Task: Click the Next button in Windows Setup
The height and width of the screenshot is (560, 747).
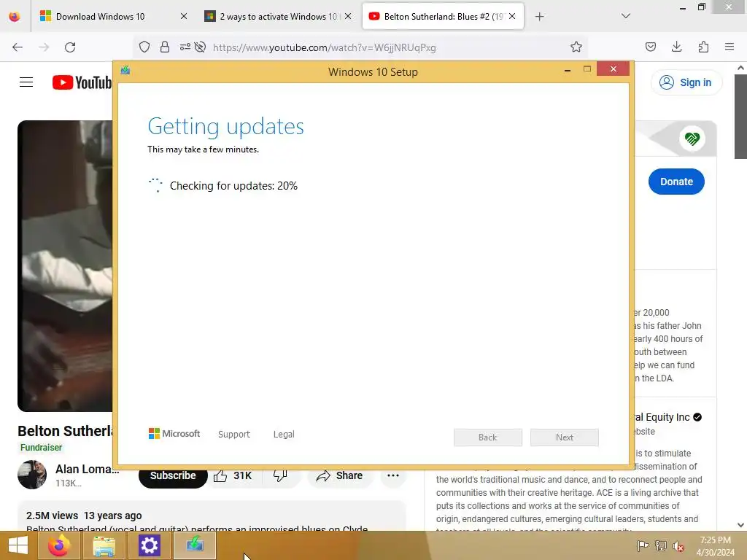Action: pyautogui.click(x=565, y=437)
